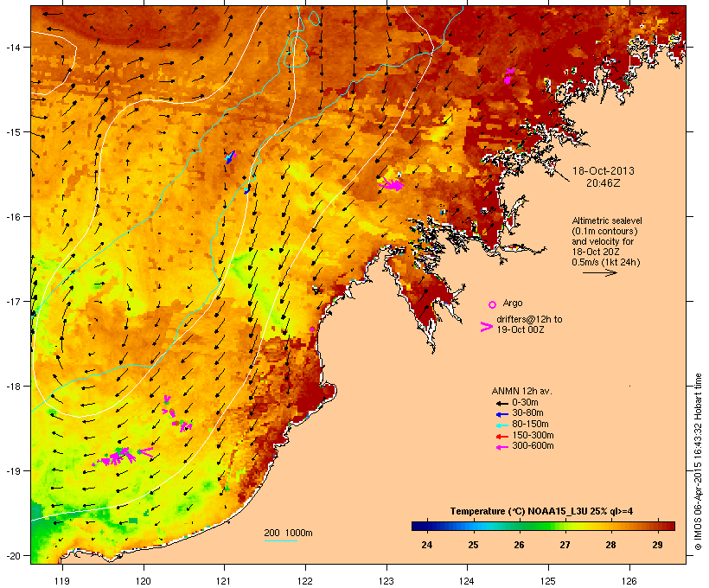Click the magenta marker near 124.5E 14.4S
Screen dimensions: 709x588
point(508,76)
